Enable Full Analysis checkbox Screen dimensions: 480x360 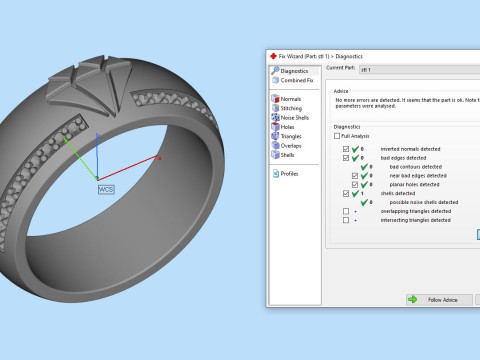coord(337,136)
